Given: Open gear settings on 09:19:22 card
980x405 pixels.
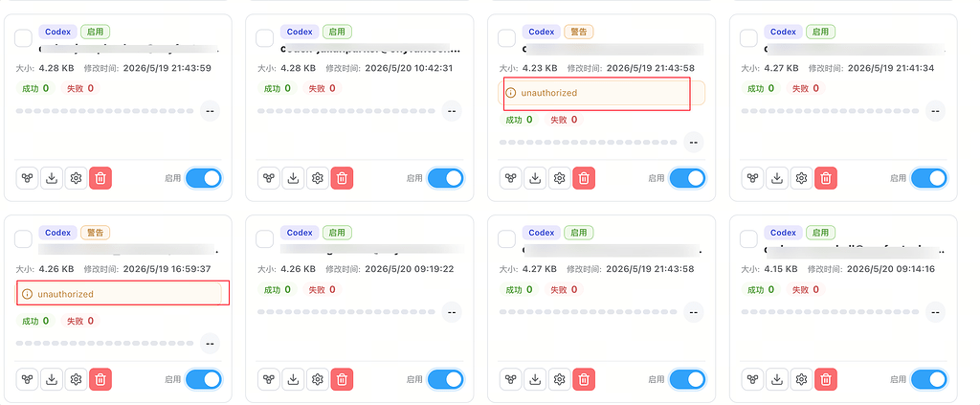Looking at the screenshot, I should (x=318, y=379).
